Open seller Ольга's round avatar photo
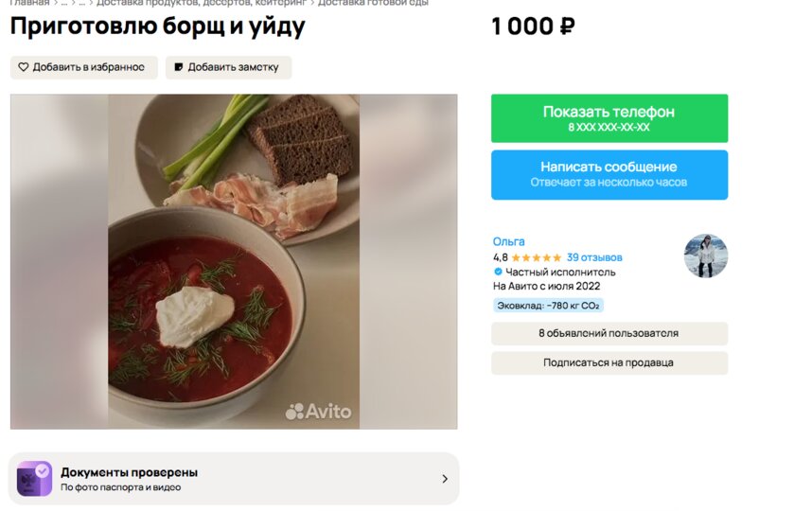812x511 pixels. pyautogui.click(x=705, y=255)
